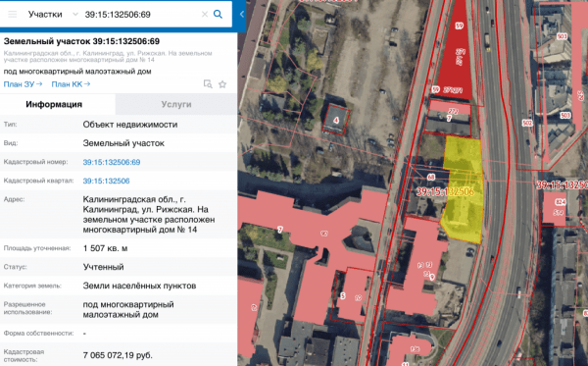This screenshot has width=588, height=366.
Task: Click the find-on-map document icon
Action: tap(208, 84)
